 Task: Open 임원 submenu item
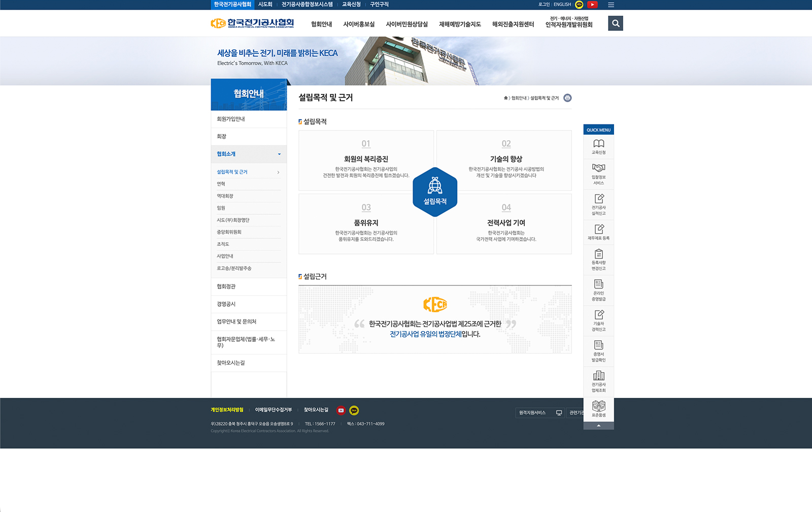coord(249,208)
